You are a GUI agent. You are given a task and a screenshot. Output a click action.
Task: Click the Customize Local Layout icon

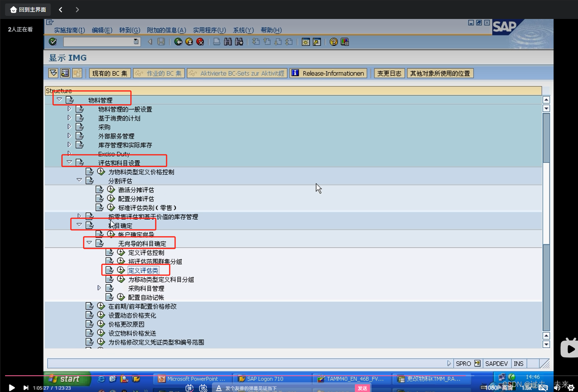coord(345,42)
